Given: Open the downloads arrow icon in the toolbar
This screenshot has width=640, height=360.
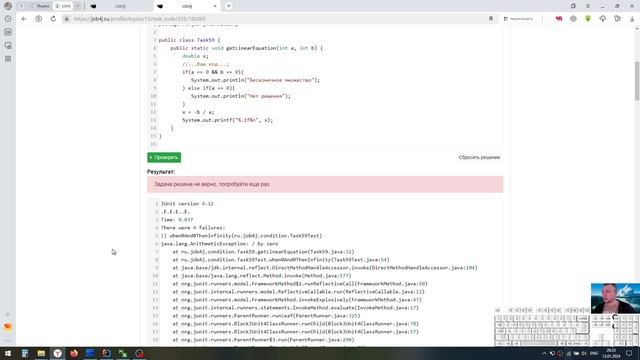Looking at the screenshot, I should pos(632,19).
